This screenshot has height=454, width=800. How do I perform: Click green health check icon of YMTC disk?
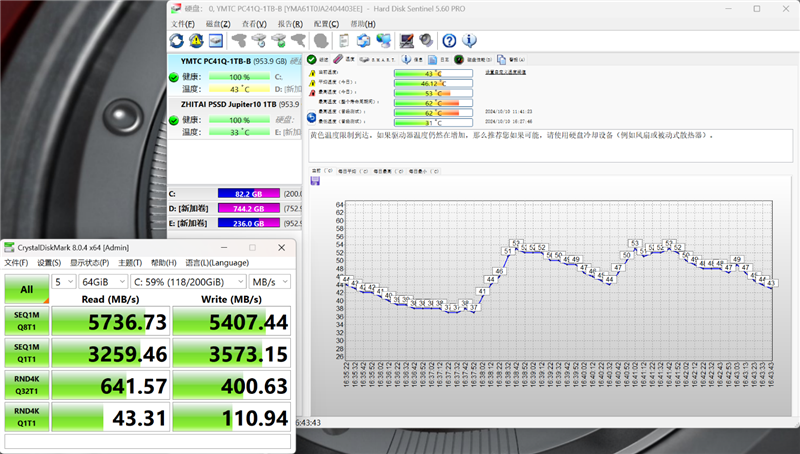point(174,77)
